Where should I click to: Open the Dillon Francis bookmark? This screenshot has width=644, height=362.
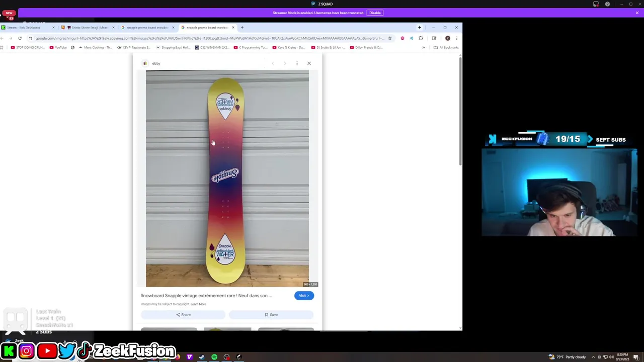tap(366, 48)
